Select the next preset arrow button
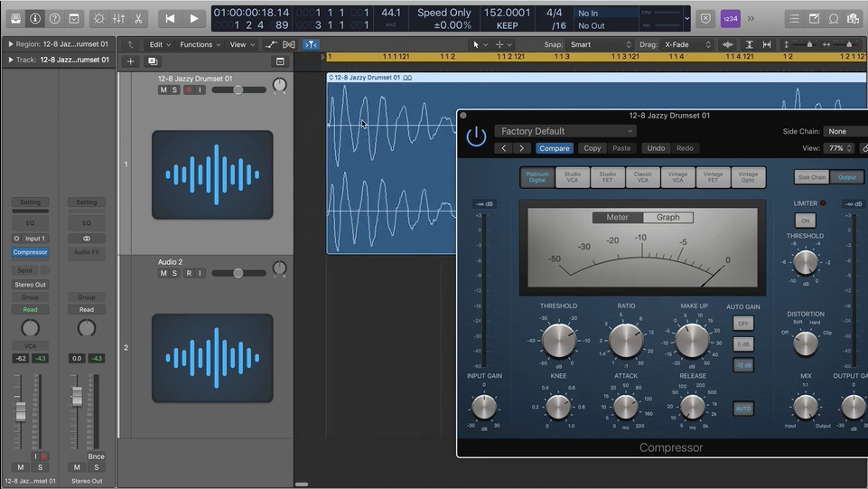This screenshot has width=868, height=489. coord(521,148)
